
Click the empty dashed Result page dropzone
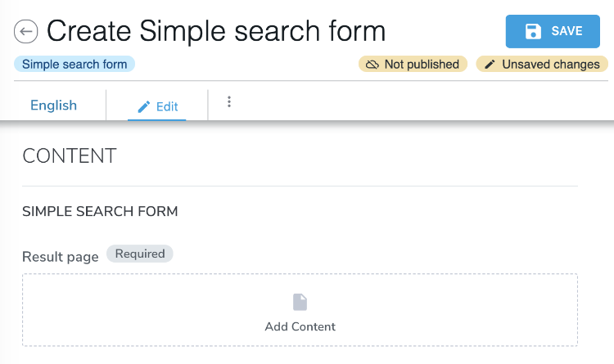(300, 310)
